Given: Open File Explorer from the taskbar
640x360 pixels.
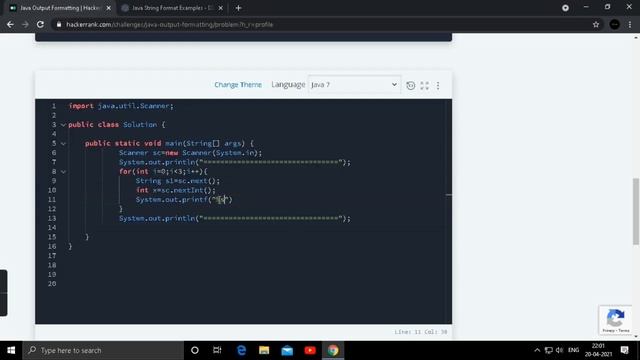Looking at the screenshot, I should coord(264,350).
